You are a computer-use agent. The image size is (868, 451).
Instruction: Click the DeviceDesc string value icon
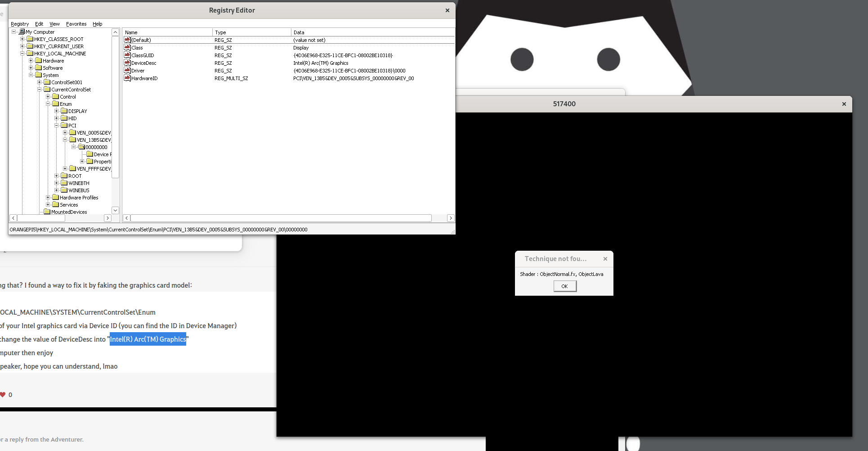(127, 63)
